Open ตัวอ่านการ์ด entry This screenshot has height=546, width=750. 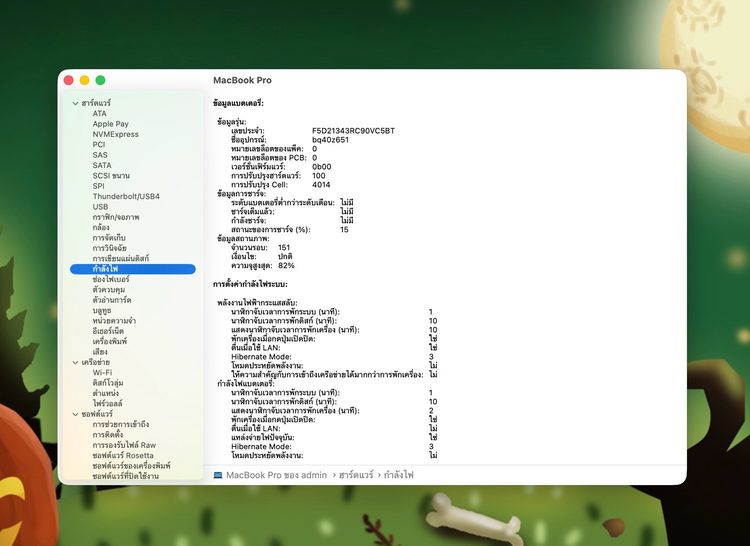tap(112, 300)
